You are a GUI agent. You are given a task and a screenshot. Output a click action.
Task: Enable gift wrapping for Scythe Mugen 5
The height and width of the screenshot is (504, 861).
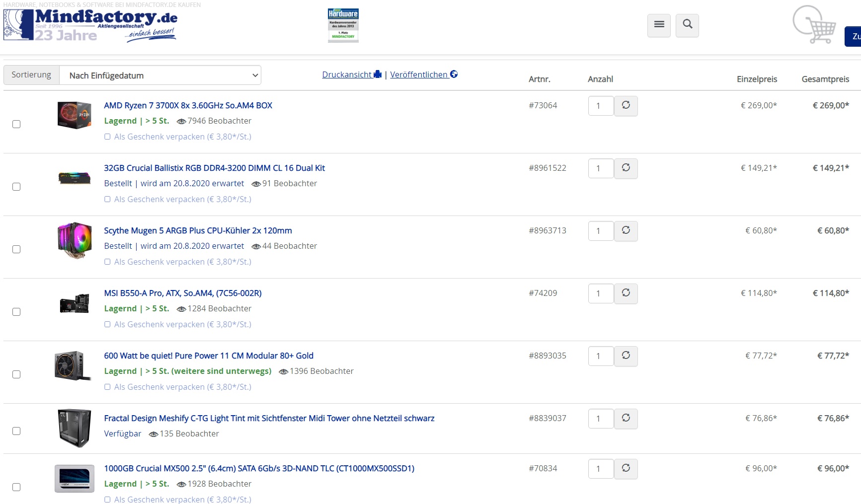[107, 262]
